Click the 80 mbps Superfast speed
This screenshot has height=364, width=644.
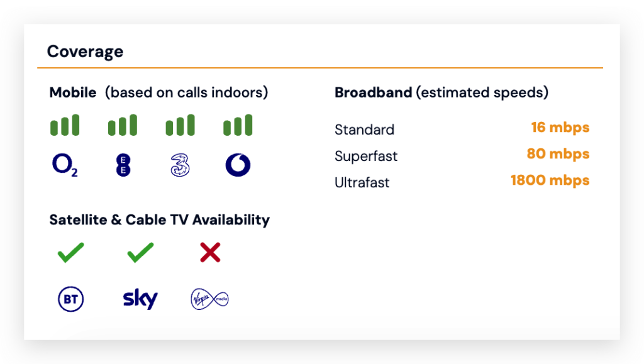[558, 154]
